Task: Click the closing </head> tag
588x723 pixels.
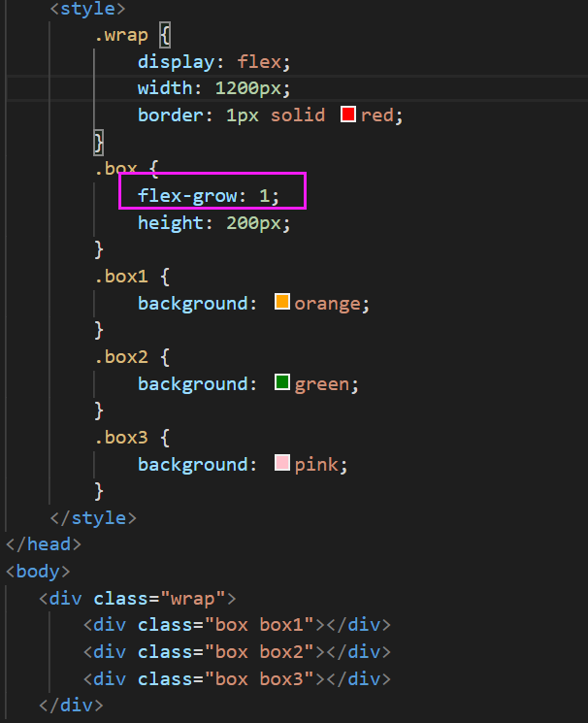Action: coord(44,544)
